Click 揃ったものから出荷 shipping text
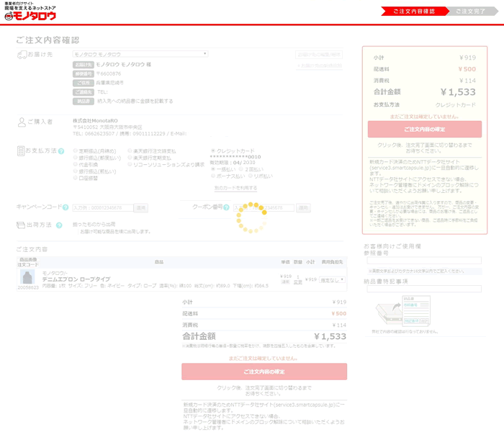504x432 pixels. (94, 225)
